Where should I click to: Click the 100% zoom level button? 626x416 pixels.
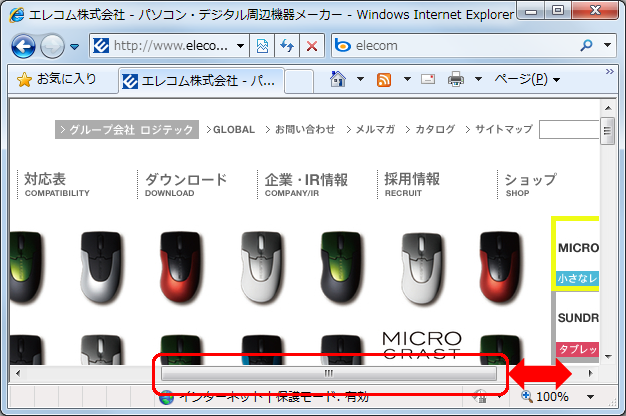pyautogui.click(x=545, y=396)
